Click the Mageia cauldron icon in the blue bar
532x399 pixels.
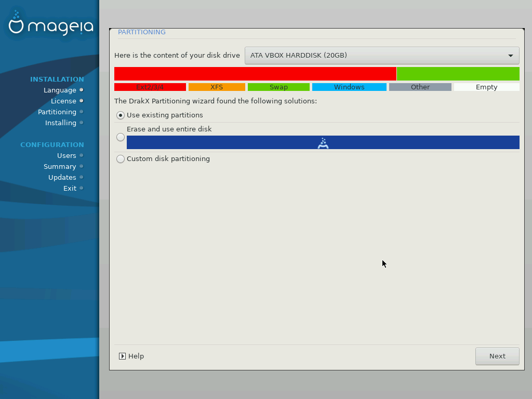[x=323, y=143]
